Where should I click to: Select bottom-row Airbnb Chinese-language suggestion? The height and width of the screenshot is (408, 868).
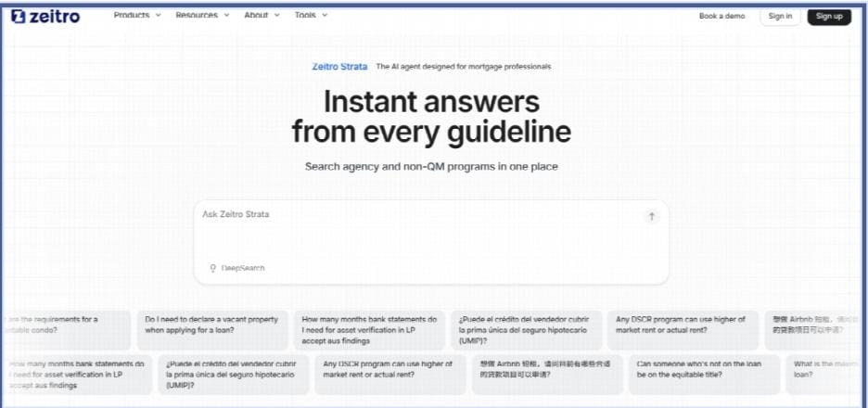(x=547, y=375)
